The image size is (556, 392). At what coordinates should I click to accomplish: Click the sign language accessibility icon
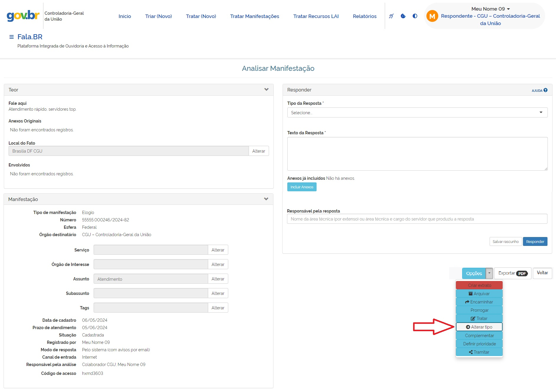pyautogui.click(x=391, y=16)
